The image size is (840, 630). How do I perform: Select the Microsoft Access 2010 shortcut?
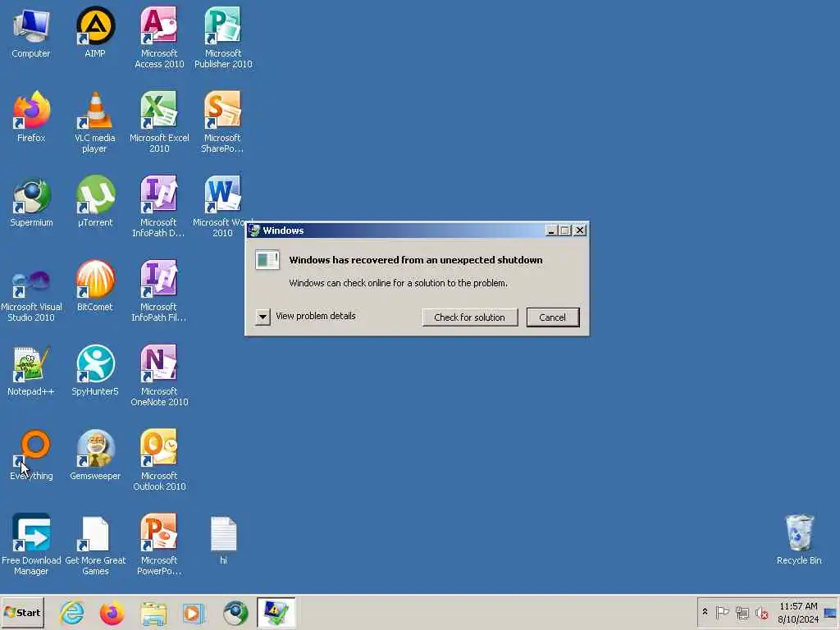click(159, 38)
